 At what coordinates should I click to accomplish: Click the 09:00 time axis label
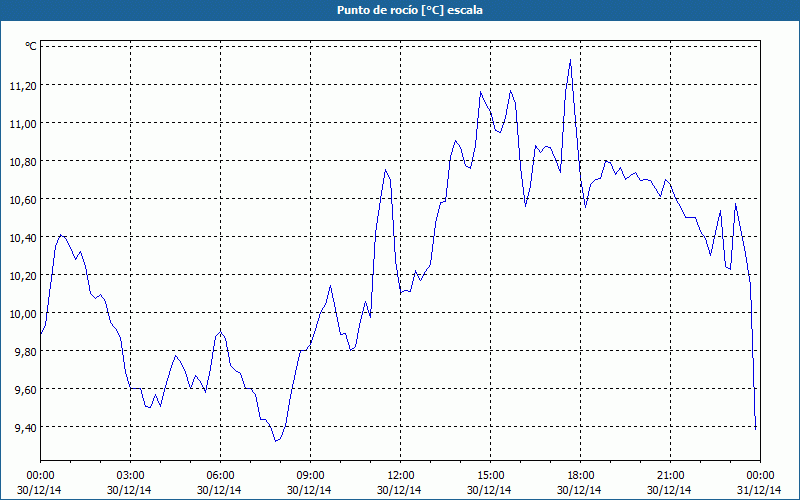[x=310, y=476]
